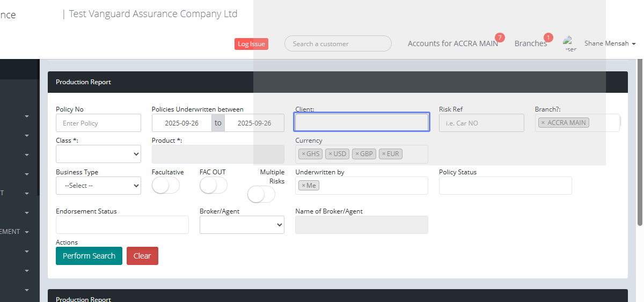Remove the ACCRA MAIN branch tag
Viewport: 644px width, 302px height.
pos(543,123)
